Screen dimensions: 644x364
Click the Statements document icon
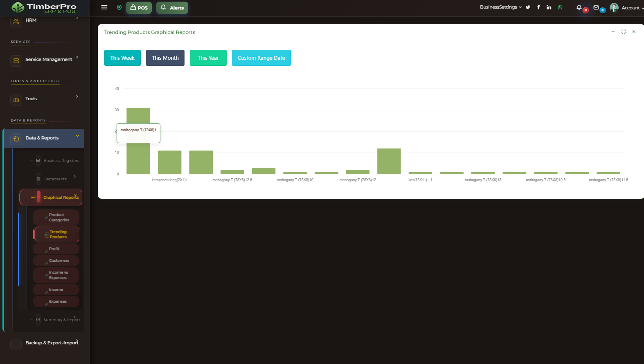pos(38,179)
